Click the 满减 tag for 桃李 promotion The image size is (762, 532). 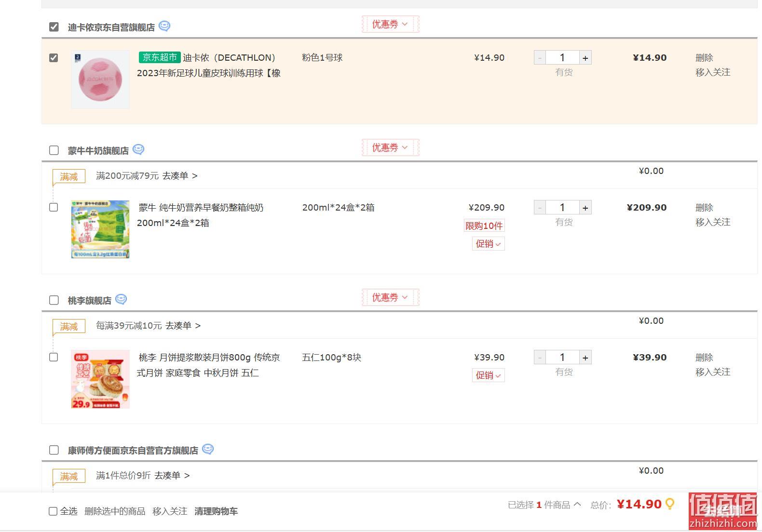(x=69, y=327)
